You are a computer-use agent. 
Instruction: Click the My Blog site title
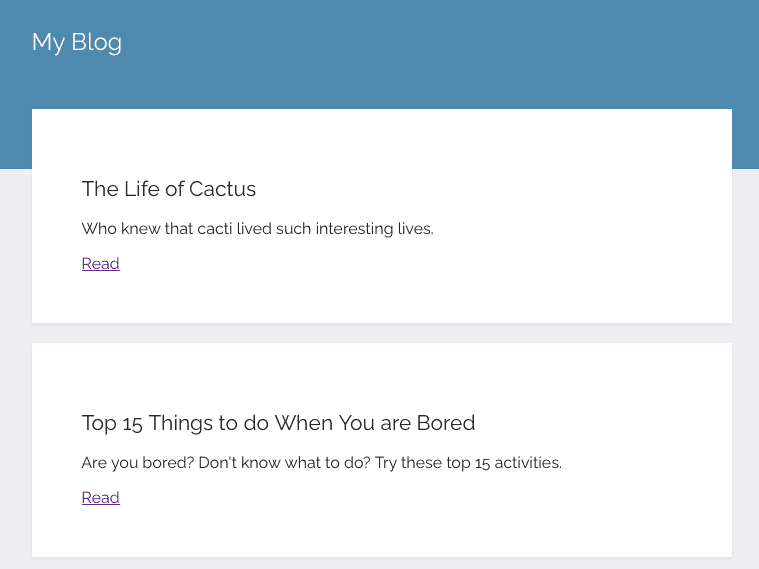click(x=77, y=42)
